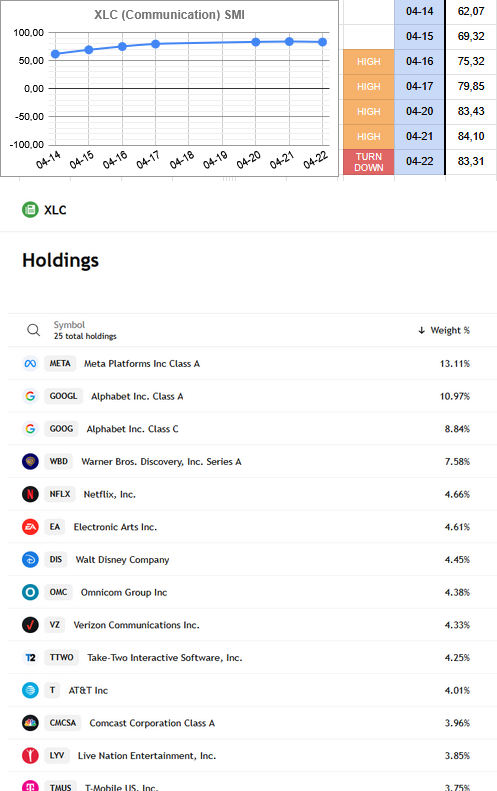The height and width of the screenshot is (791, 497).
Task: Open the VZ ticker tag
Action: 55,625
